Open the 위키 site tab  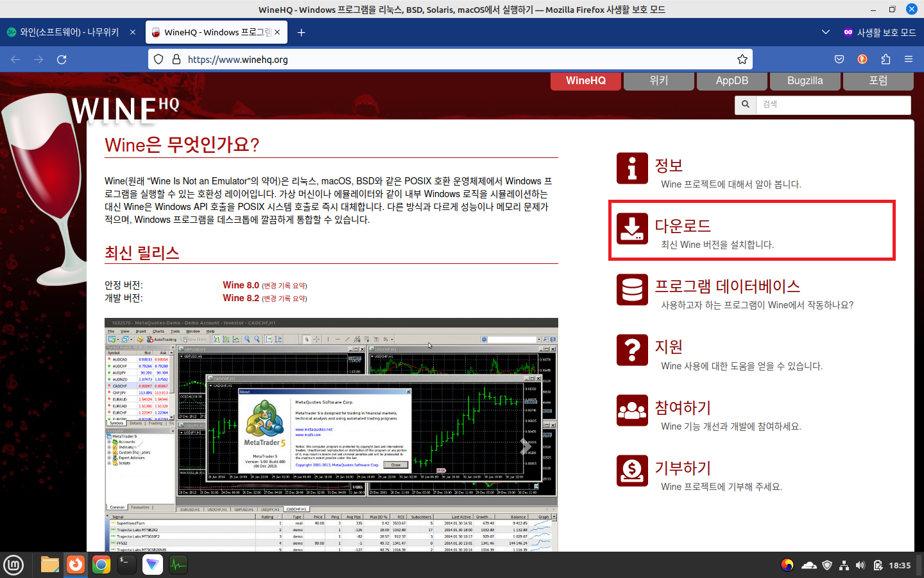click(x=659, y=81)
